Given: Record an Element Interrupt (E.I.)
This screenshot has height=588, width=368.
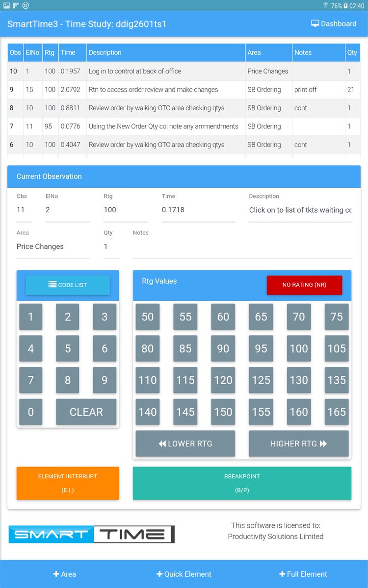Looking at the screenshot, I should 68,483.
